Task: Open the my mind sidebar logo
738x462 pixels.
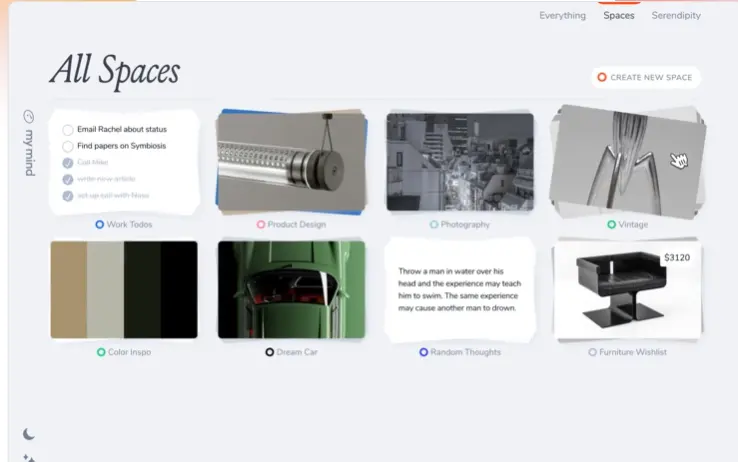Action: click(29, 143)
